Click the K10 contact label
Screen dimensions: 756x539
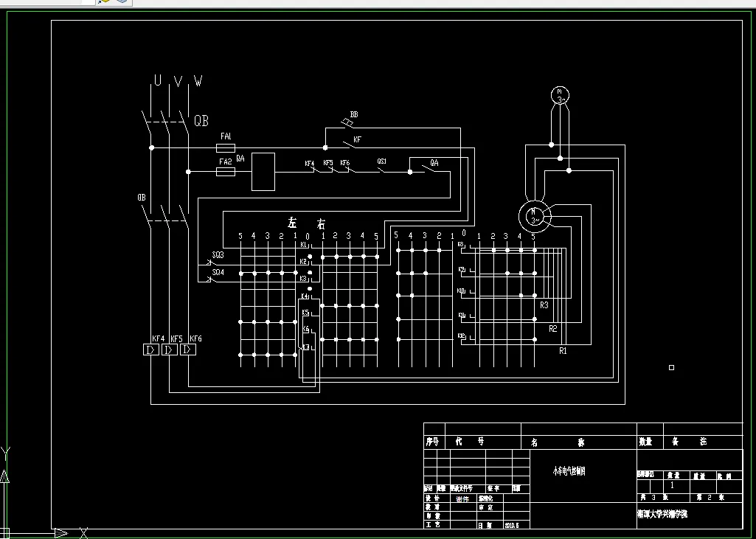point(461,291)
